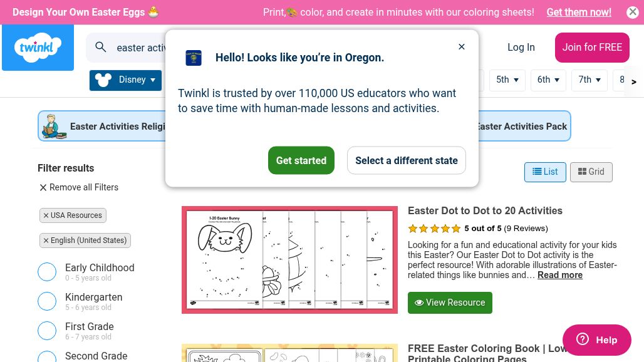644x362 pixels.
Task: Open the 5th grade dropdown
Action: pyautogui.click(x=507, y=80)
